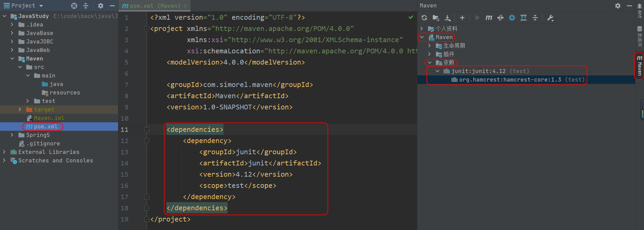Expand the JavaJDBC folder
Screen dimensions: 644x230
pyautogui.click(x=12, y=41)
